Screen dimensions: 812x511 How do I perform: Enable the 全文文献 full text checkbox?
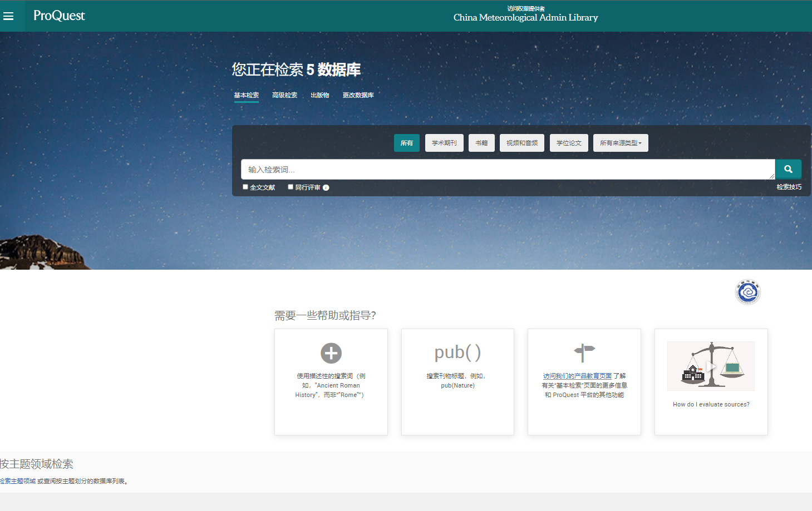245,187
